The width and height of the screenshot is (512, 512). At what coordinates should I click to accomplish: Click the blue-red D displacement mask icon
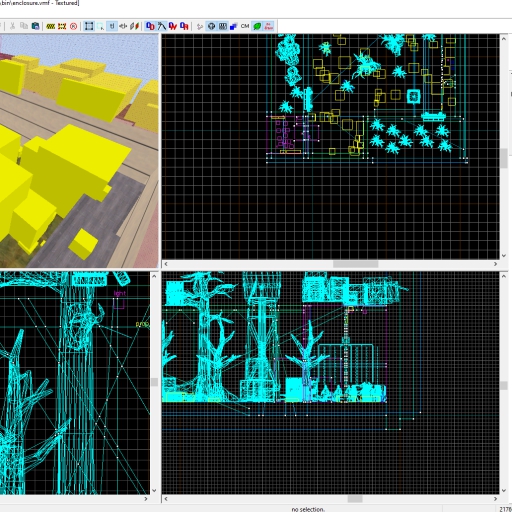(150, 26)
